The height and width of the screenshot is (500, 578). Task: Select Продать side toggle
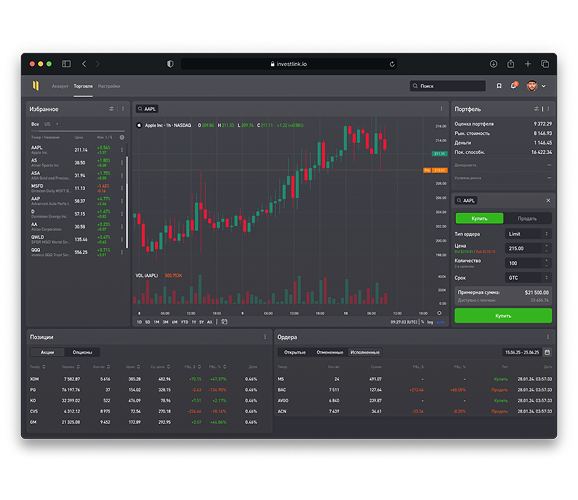pos(527,218)
